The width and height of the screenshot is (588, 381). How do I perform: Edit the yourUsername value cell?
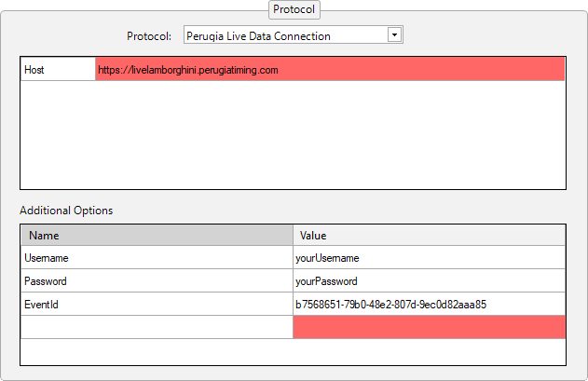(x=429, y=258)
